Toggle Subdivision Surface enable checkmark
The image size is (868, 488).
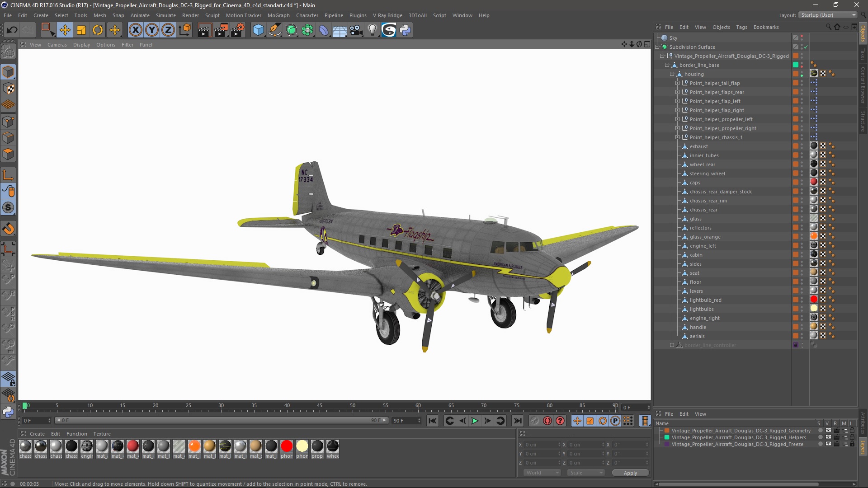[806, 47]
